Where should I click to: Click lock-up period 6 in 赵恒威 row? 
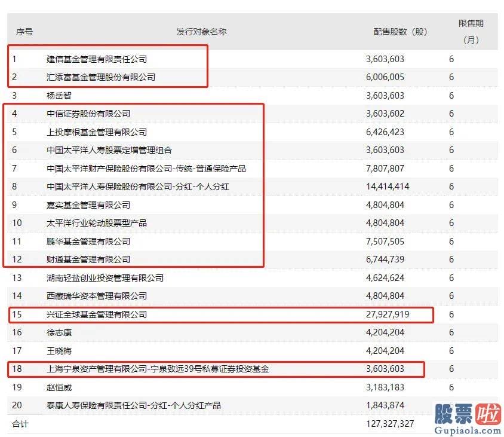[x=451, y=387]
